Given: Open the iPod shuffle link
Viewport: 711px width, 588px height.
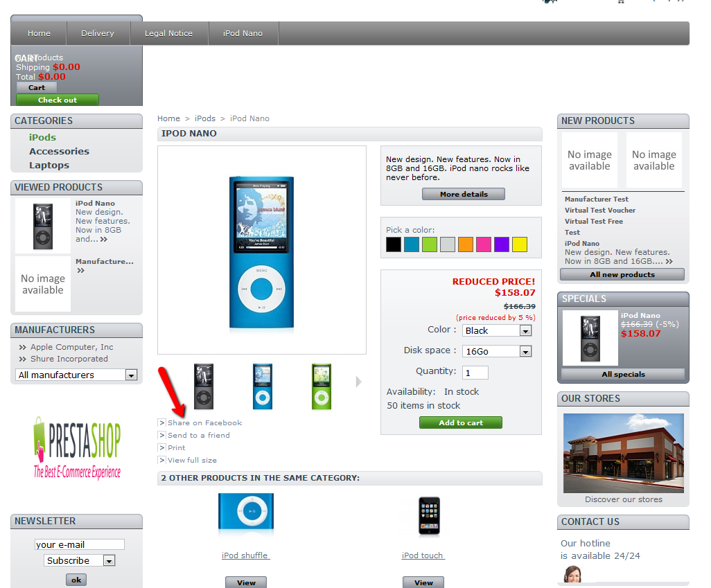Looking at the screenshot, I should point(245,555).
